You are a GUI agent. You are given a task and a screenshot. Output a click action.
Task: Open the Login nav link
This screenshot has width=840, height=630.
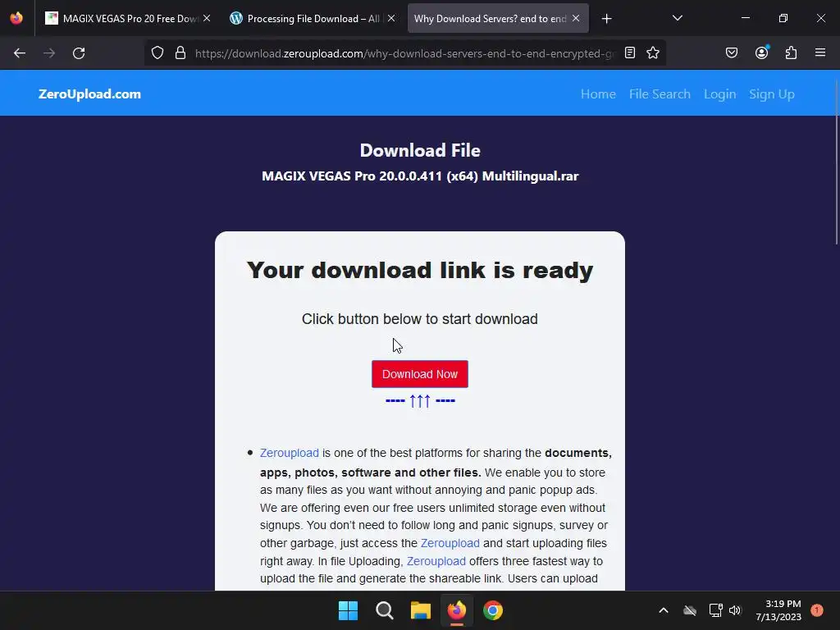(x=719, y=94)
